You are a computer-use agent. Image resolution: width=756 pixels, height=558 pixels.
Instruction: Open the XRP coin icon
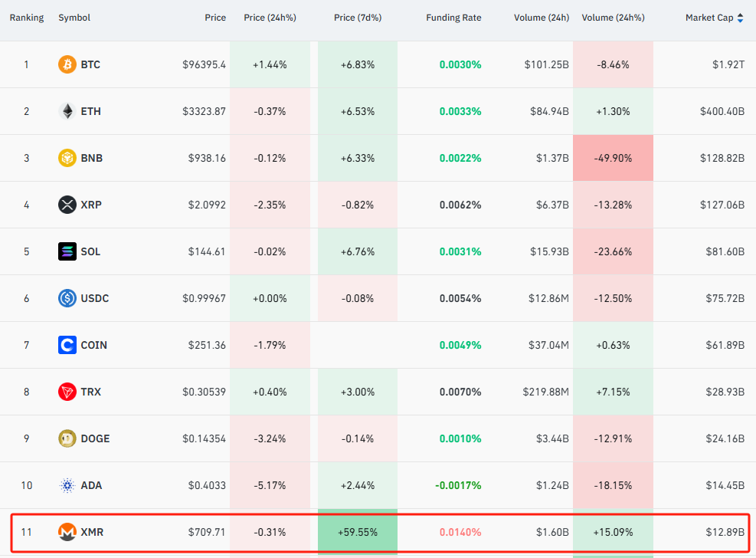pyautogui.click(x=67, y=205)
